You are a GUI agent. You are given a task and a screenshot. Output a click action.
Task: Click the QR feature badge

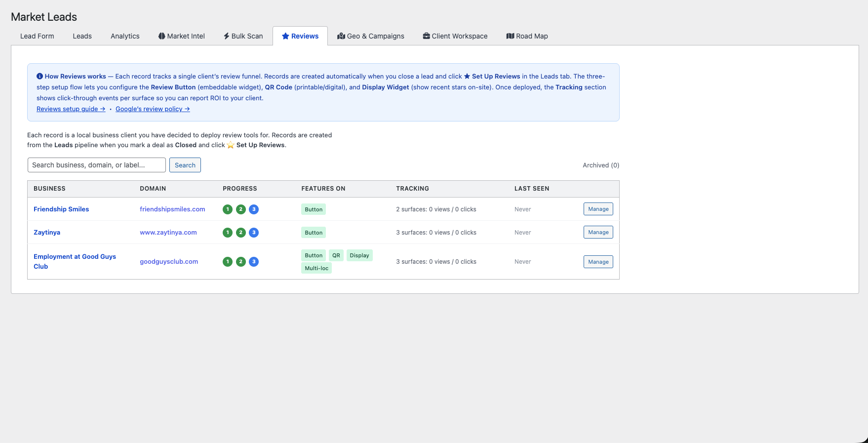[x=336, y=255]
